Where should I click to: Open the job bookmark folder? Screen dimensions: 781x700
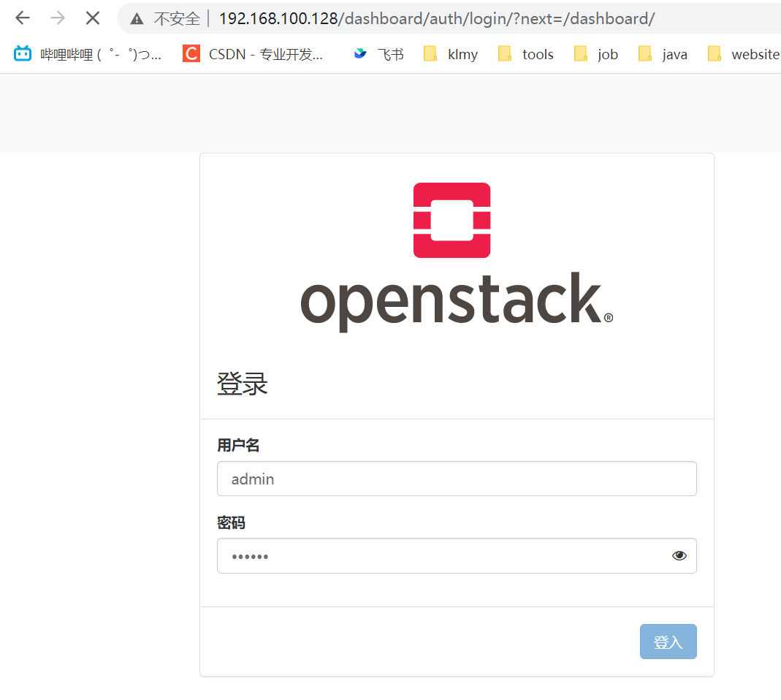tap(595, 54)
